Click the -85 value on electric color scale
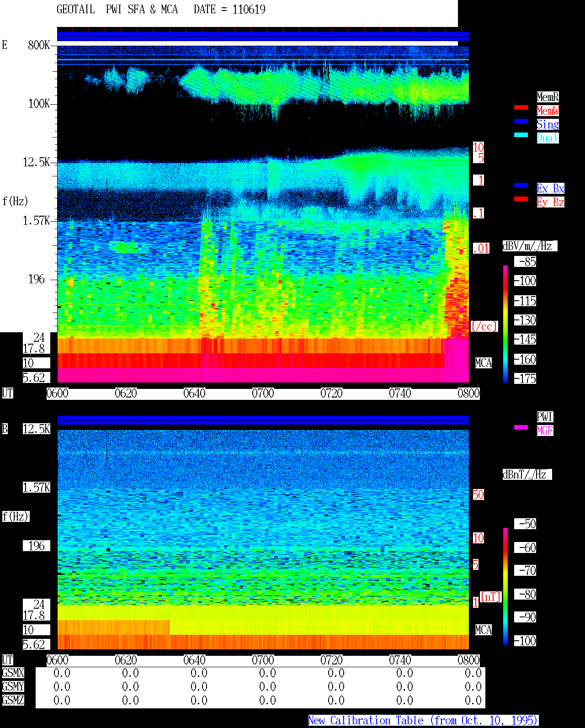 [526, 262]
